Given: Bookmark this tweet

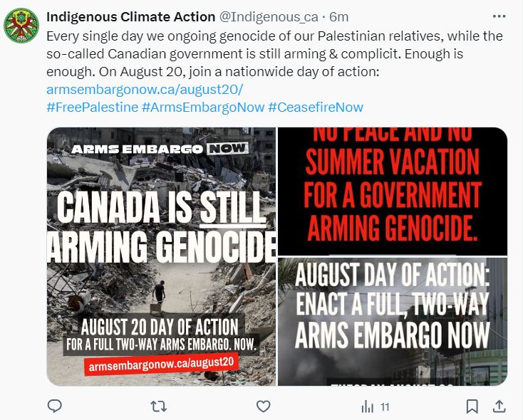Looking at the screenshot, I should point(472,406).
